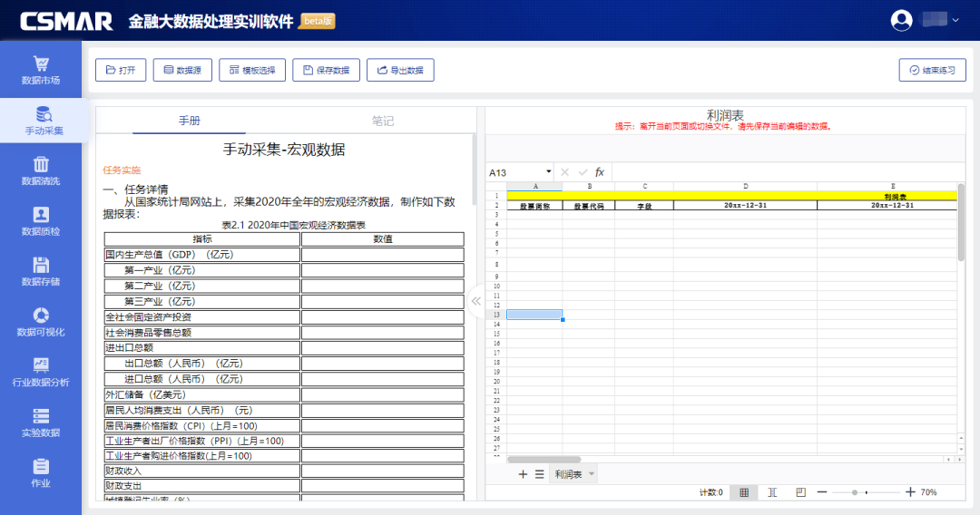Click the fx insert function icon
Viewport: 980px width, 515px height.
pos(600,172)
